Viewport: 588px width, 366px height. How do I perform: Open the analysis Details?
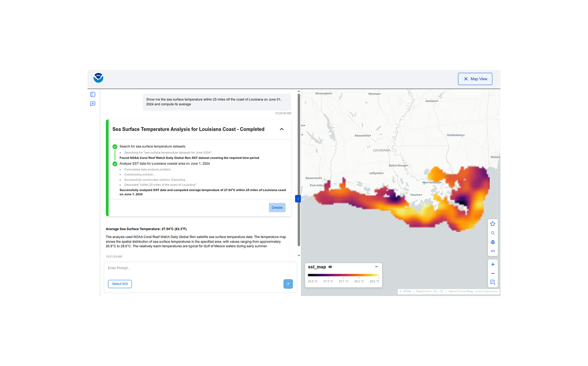[x=277, y=207]
